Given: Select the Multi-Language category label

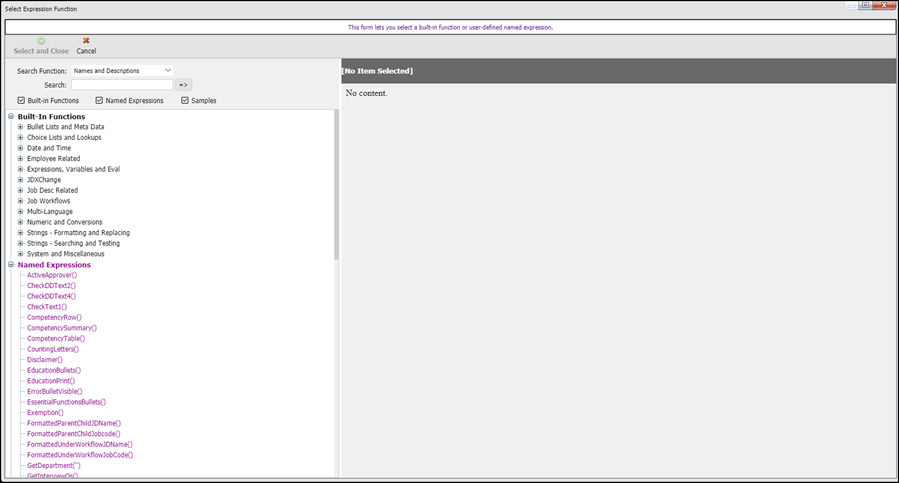Looking at the screenshot, I should 50,211.
